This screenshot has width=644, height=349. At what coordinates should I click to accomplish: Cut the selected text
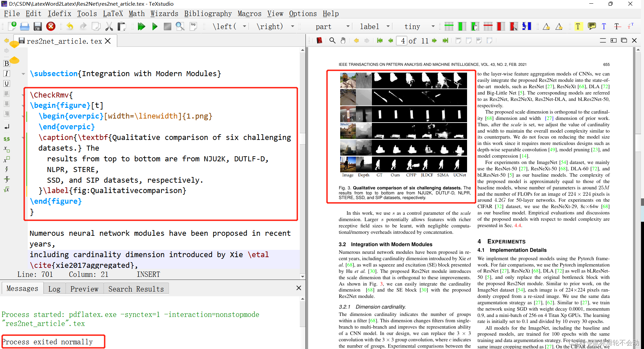click(x=109, y=26)
